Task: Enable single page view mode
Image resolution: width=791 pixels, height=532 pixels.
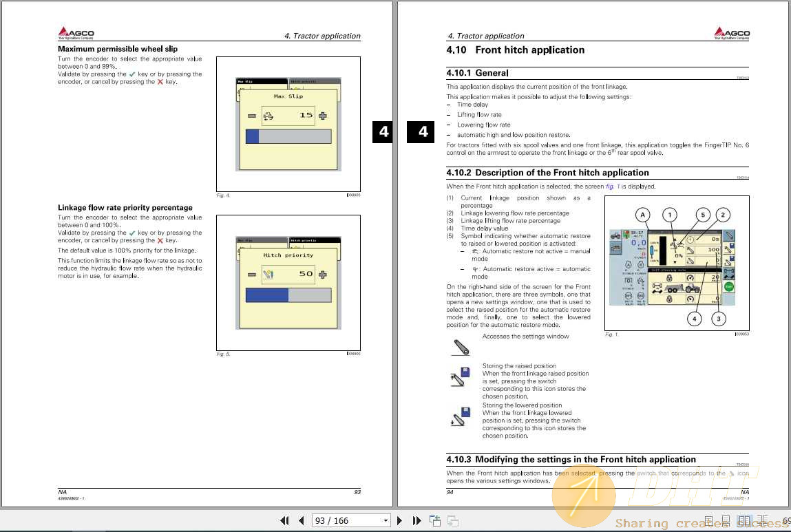Action: 708,522
